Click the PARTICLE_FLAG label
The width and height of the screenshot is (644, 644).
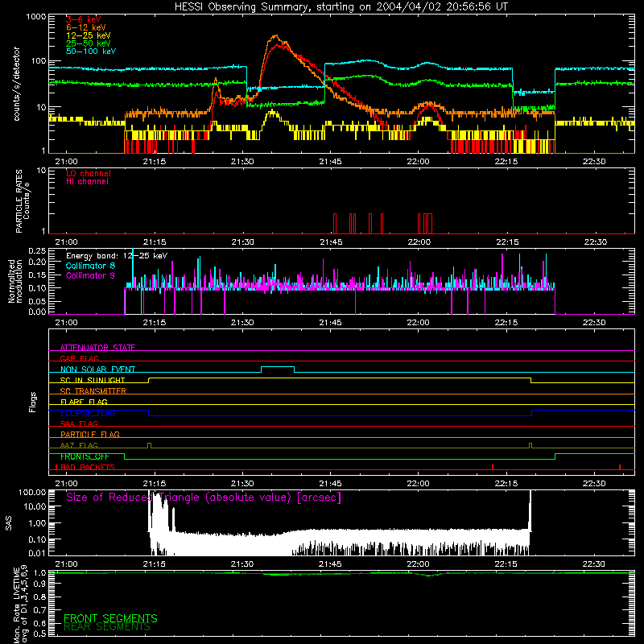point(90,435)
